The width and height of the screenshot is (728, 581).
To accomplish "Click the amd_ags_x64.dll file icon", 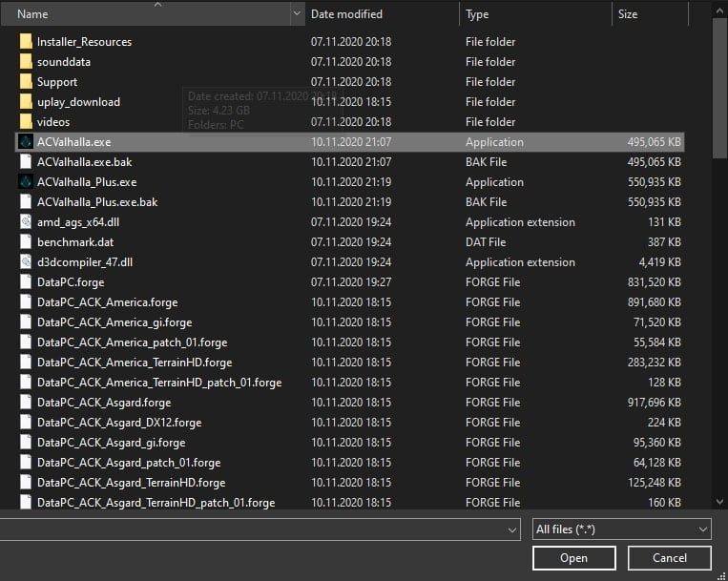I will [x=26, y=221].
